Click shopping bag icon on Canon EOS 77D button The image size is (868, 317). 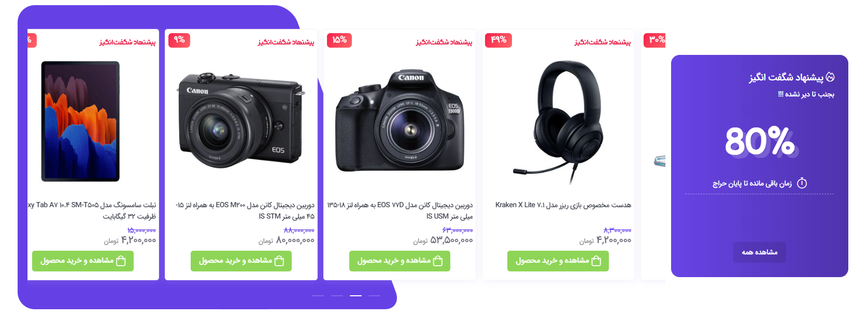point(438,261)
